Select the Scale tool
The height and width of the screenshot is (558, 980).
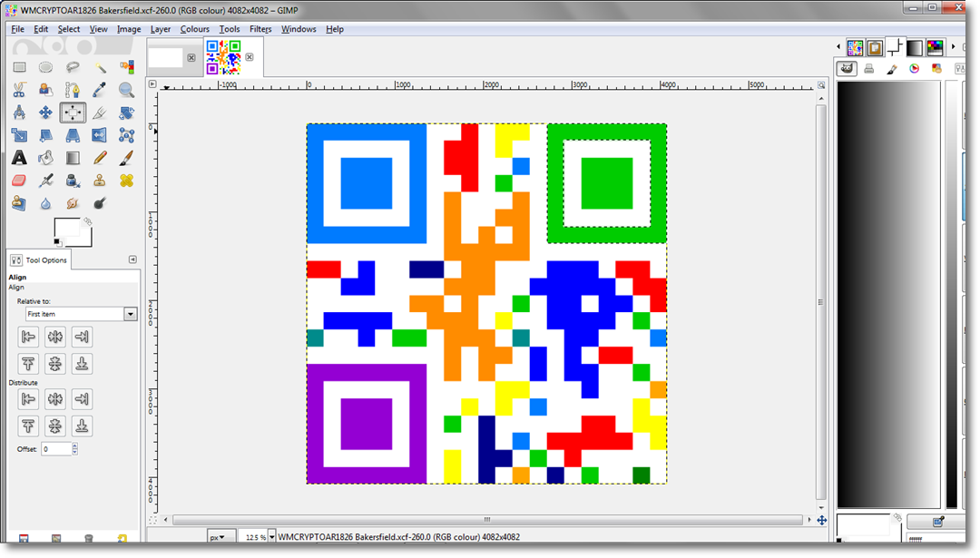(19, 135)
